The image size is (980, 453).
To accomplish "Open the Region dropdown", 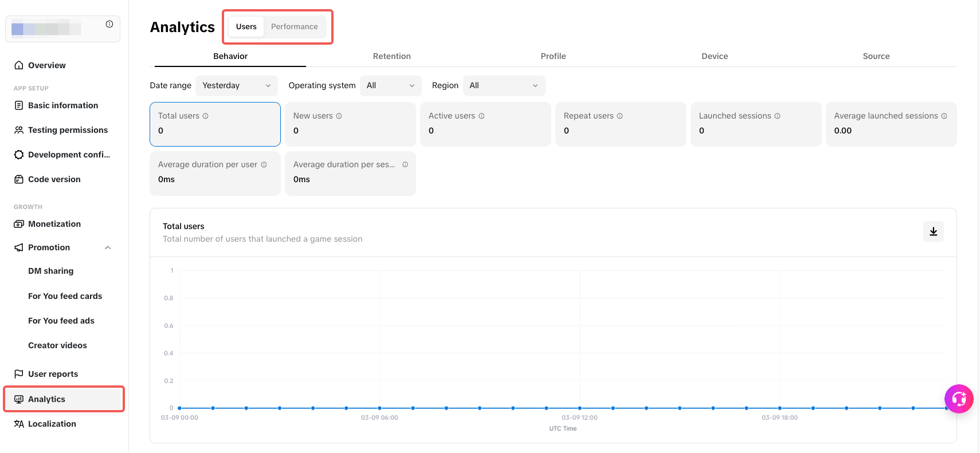I will point(503,86).
